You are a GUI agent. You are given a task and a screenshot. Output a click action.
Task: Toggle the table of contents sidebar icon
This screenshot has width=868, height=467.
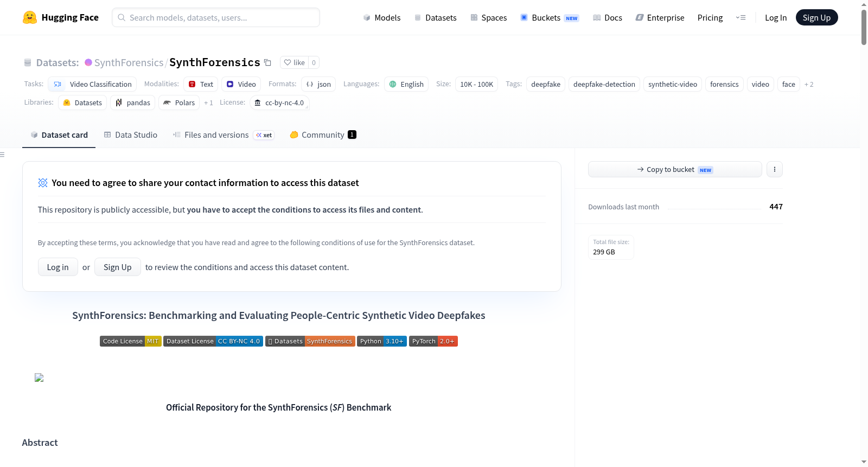(3, 155)
